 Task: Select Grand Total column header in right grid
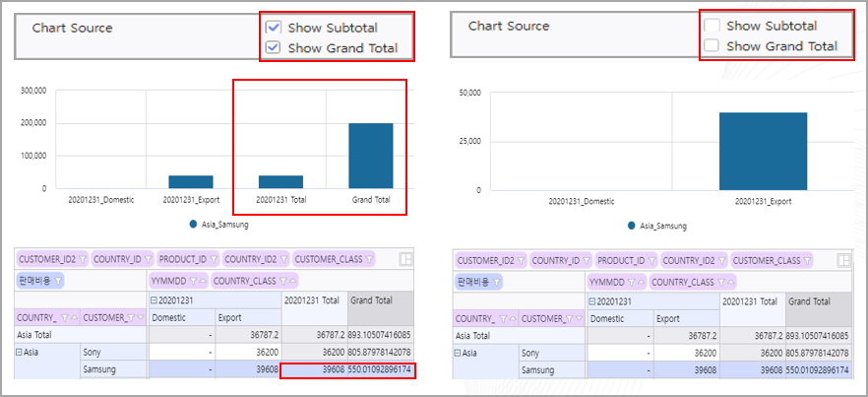pyautogui.click(x=819, y=309)
